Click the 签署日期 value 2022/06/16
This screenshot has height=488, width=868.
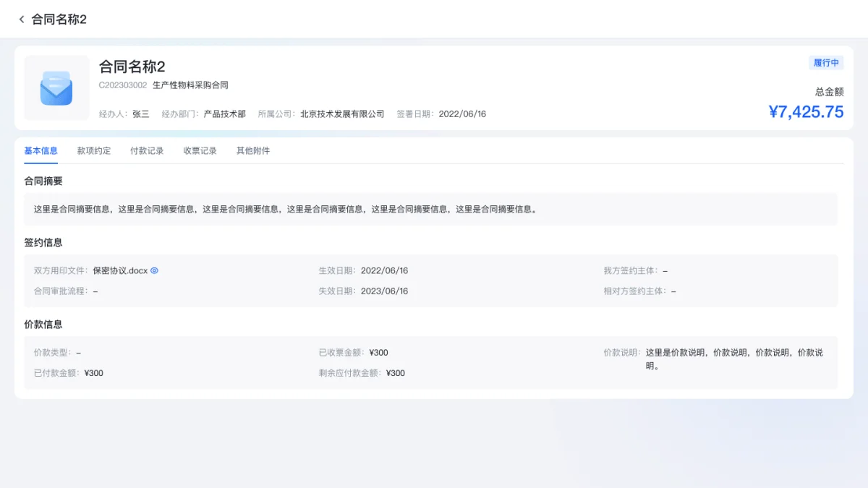462,114
